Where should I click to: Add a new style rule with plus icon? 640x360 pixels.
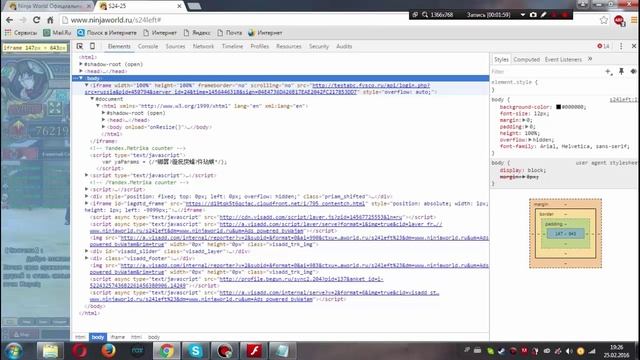(x=608, y=71)
